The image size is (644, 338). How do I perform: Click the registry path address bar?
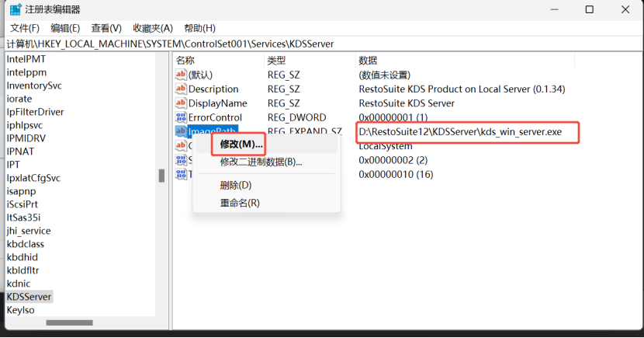(310, 44)
